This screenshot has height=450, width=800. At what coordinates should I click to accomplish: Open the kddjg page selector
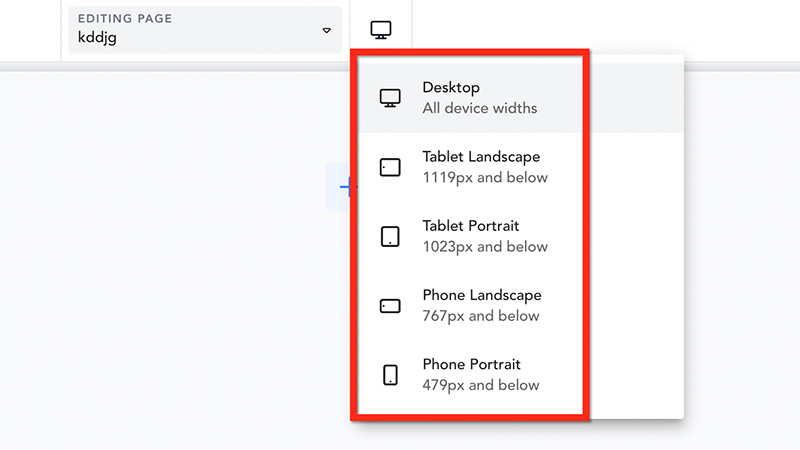click(205, 30)
